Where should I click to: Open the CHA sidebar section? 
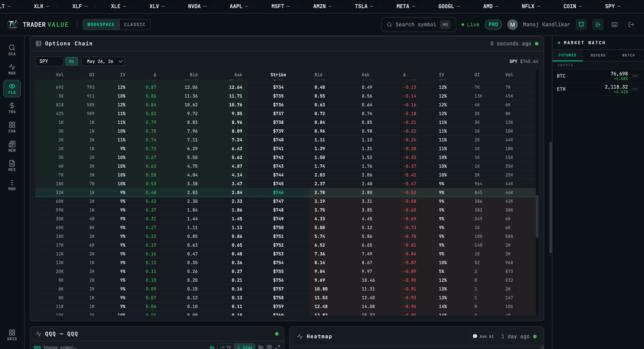pyautogui.click(x=12, y=127)
